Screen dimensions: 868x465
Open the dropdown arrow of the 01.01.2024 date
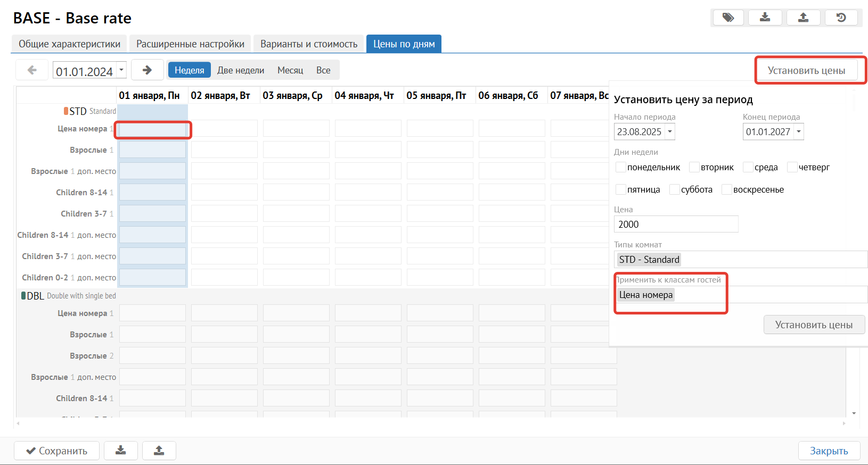coord(121,70)
